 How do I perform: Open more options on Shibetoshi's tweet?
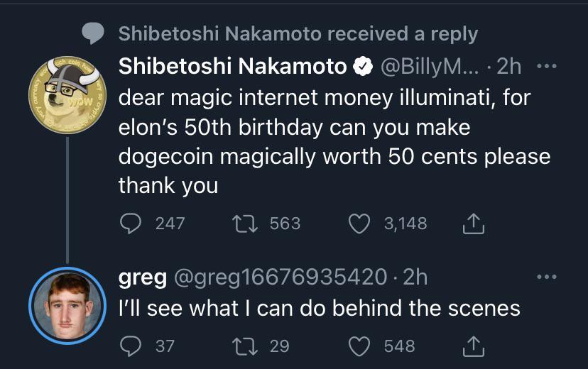click(546, 67)
